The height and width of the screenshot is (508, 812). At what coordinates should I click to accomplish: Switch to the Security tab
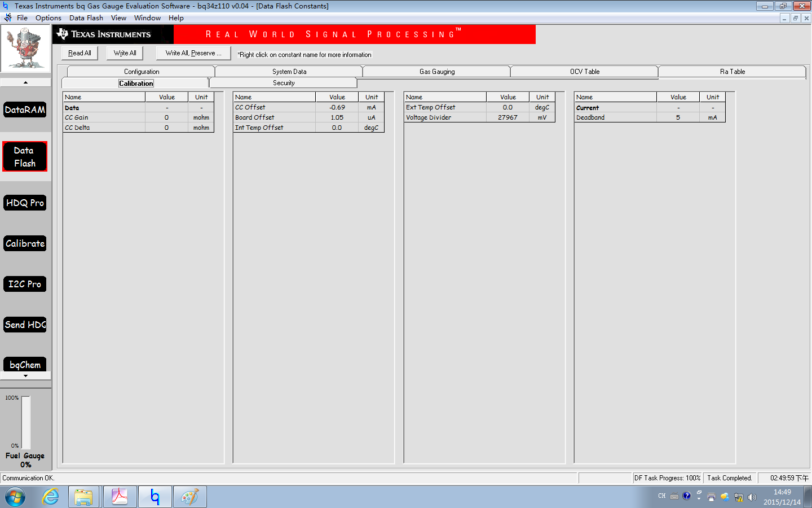284,83
